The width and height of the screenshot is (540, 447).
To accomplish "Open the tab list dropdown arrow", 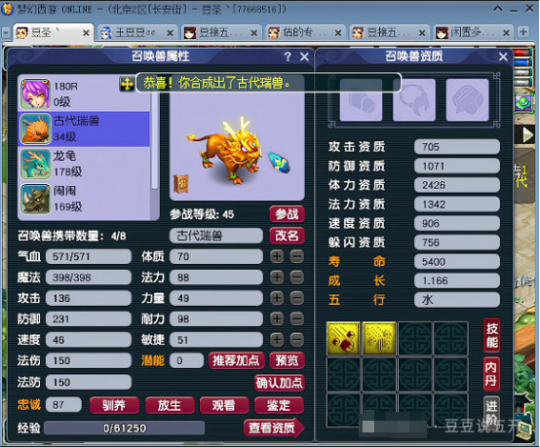I will pyautogui.click(x=6, y=33).
